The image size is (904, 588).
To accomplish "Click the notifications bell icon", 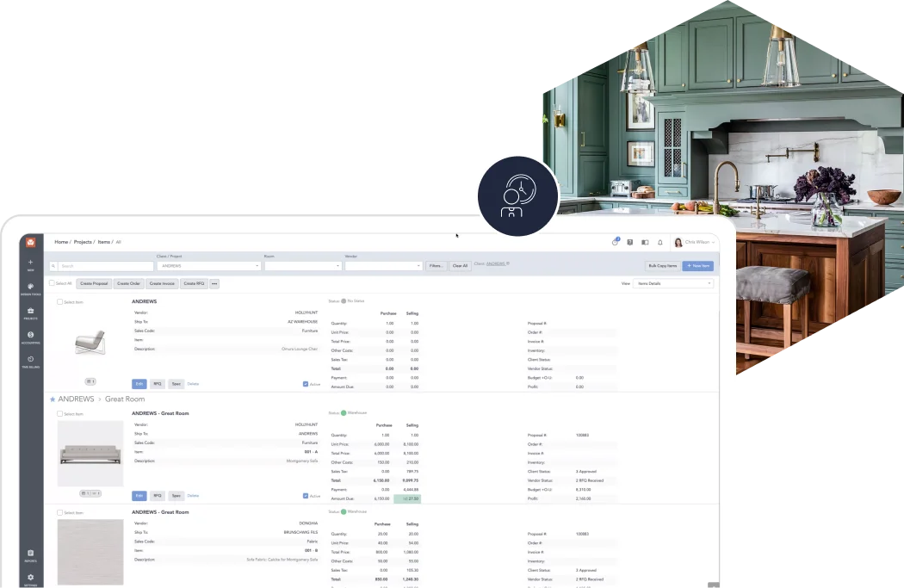I will pyautogui.click(x=660, y=242).
